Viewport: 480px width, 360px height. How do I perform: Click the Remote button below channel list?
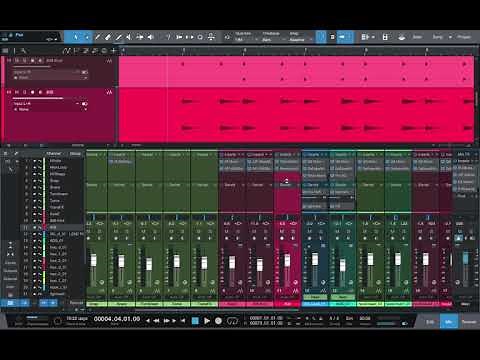tap(76, 303)
